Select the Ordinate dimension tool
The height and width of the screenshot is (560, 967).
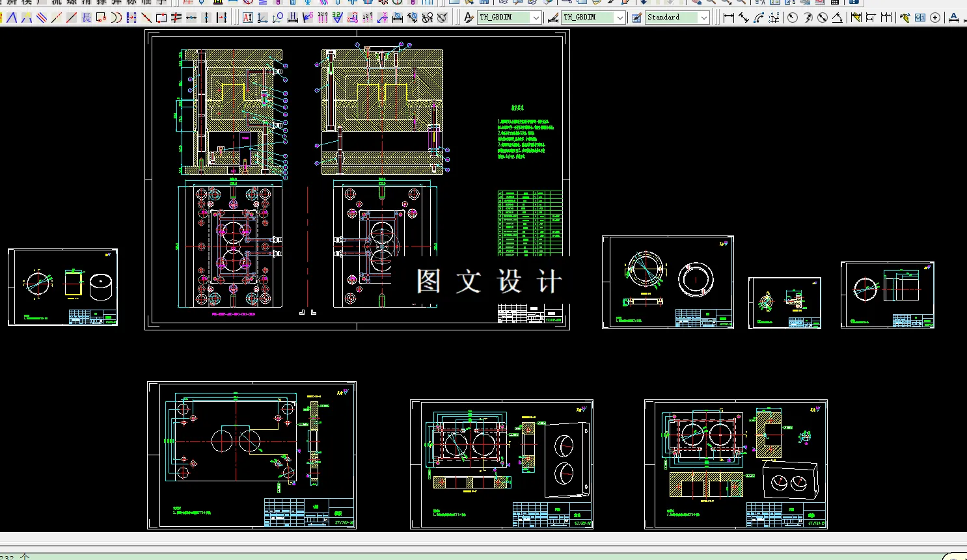point(774,18)
